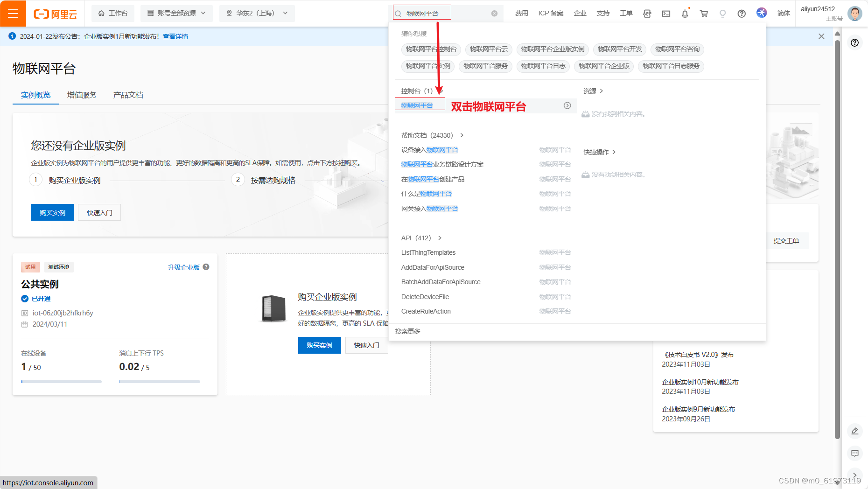Switch language via 简体
Viewport: 868px width, 489px height.
pos(784,13)
